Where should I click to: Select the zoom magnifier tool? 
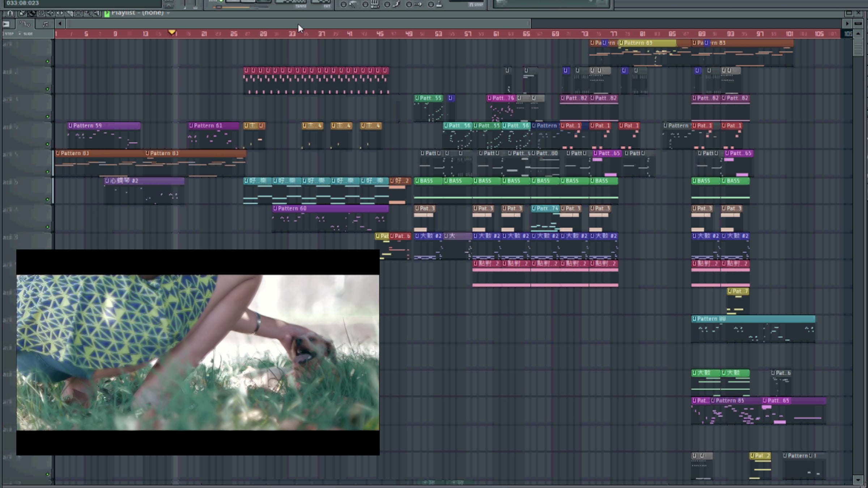click(x=88, y=13)
